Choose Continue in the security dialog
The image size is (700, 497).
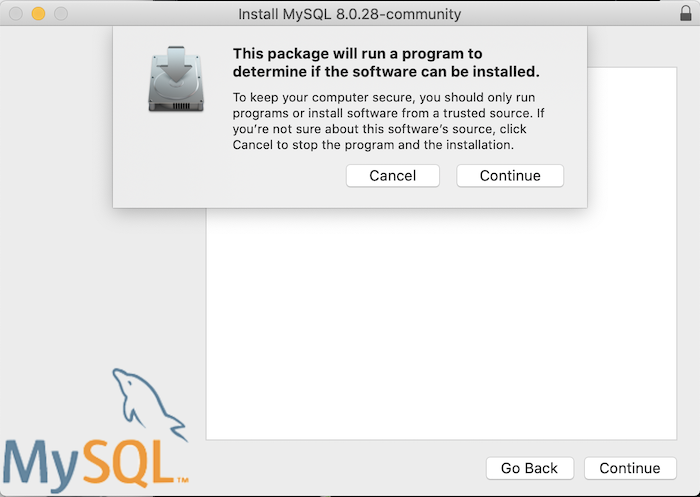pyautogui.click(x=510, y=175)
